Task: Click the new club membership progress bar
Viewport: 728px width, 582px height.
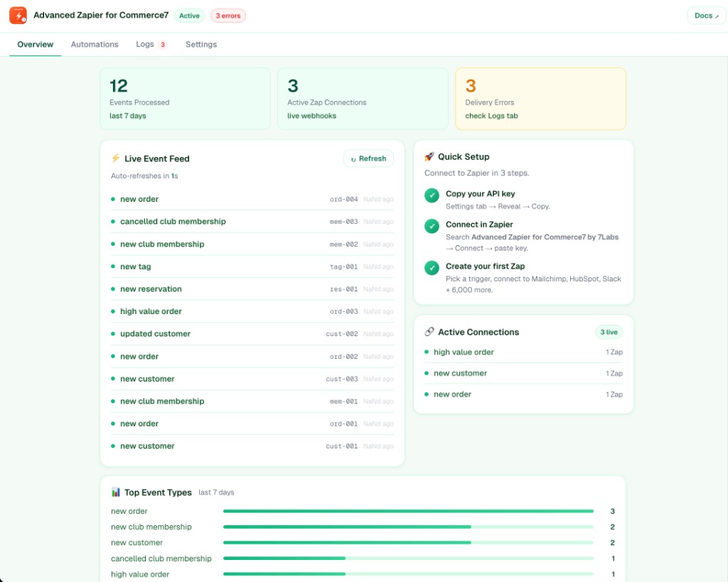Action: pyautogui.click(x=408, y=527)
